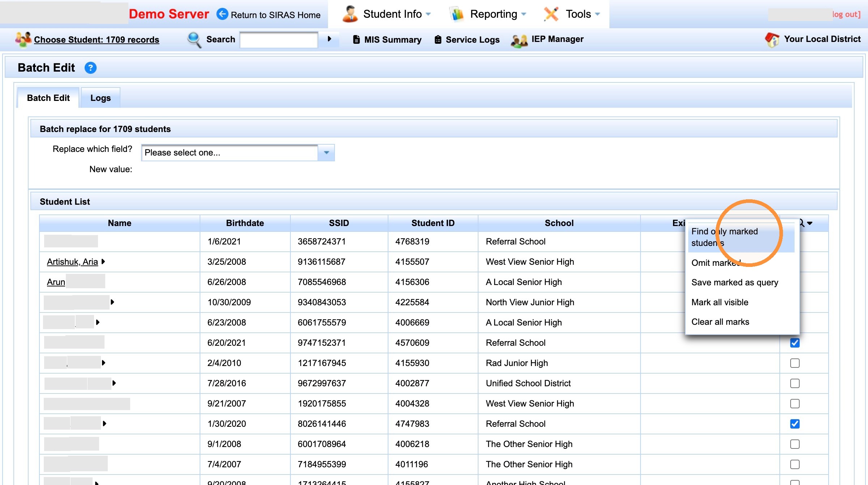
Task: Expand the arrow next to Artishuk, Aria
Action: pos(103,261)
